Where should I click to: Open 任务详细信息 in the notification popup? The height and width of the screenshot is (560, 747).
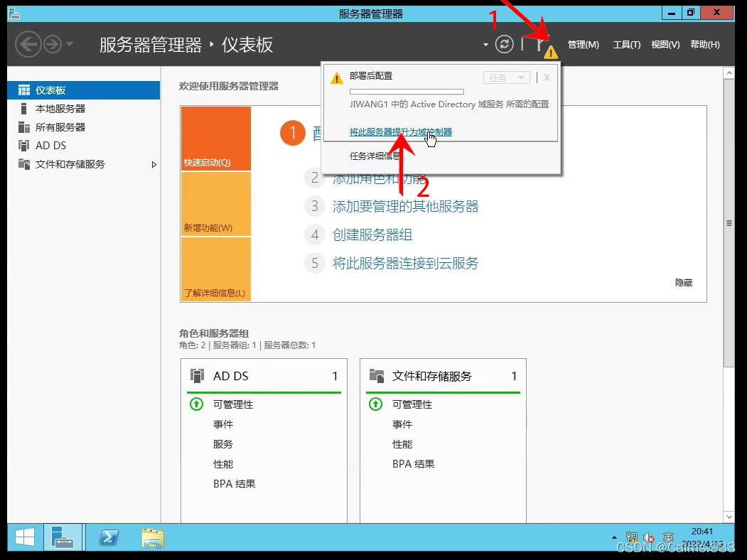click(375, 156)
